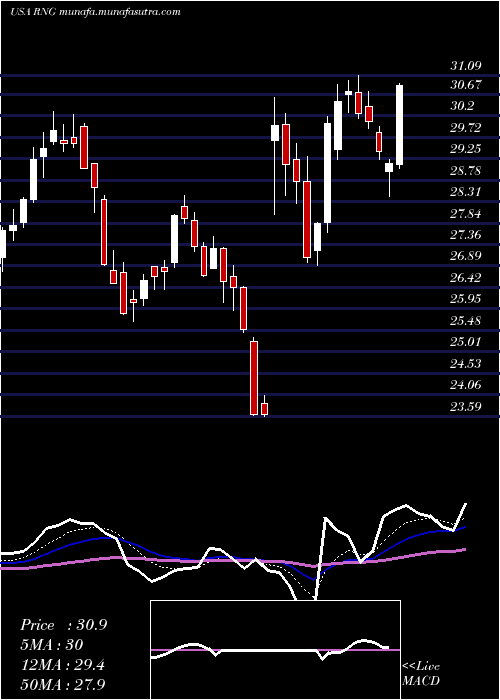Image resolution: width=500 pixels, height=700 pixels.
Task: Click the 27.36 price axis label
Action: point(466,235)
